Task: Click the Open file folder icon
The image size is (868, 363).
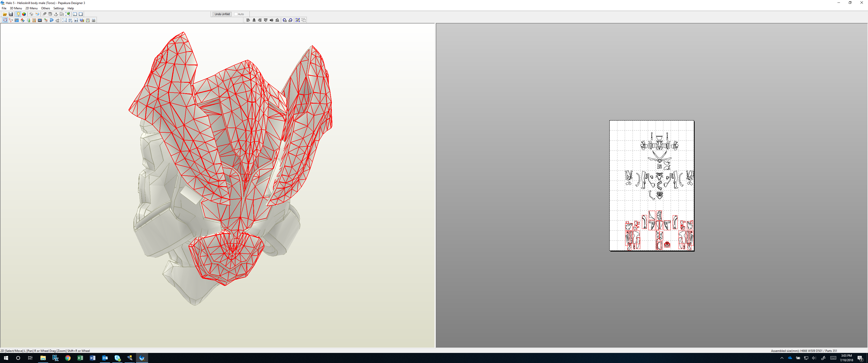Action: (5, 14)
